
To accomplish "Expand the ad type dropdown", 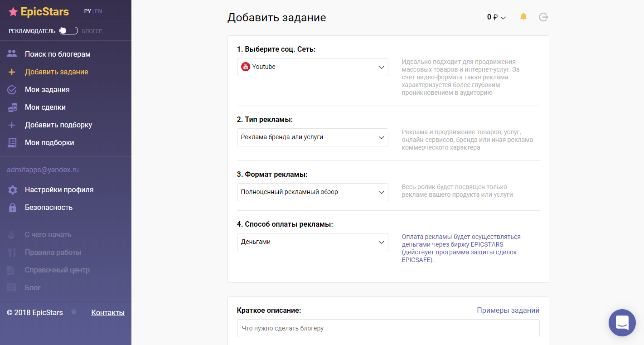I will pos(312,137).
